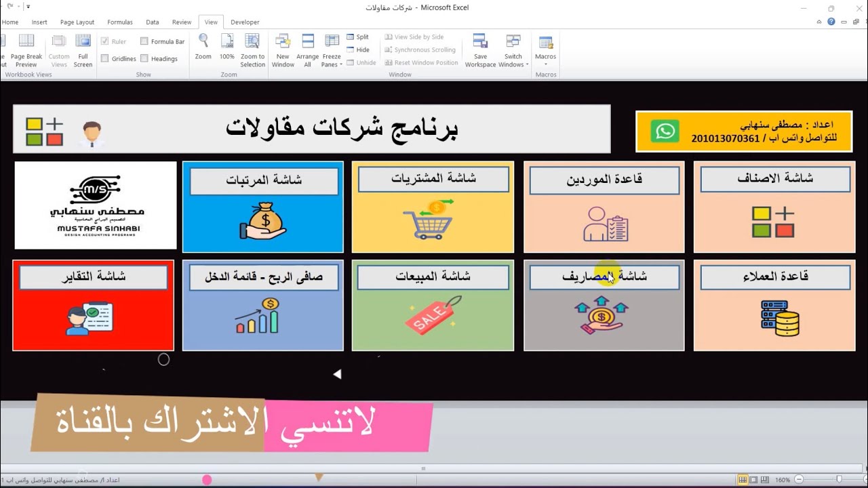Click the Page Break Preview icon
Screen dimensions: 868x488
26,42
